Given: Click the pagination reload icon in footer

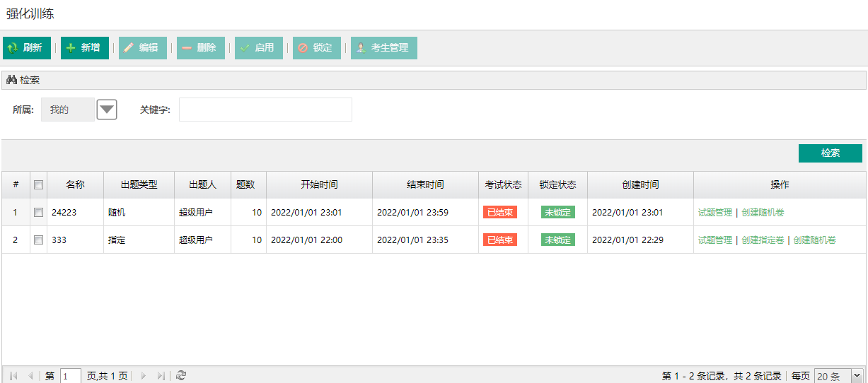Looking at the screenshot, I should pos(181,376).
